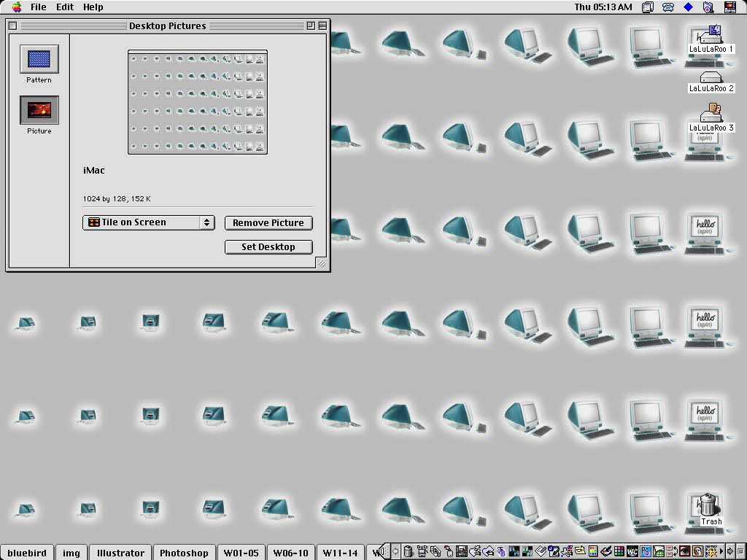This screenshot has width=747, height=560.
Task: Click the blue diamond icon in the menu bar
Action: tap(688, 7)
